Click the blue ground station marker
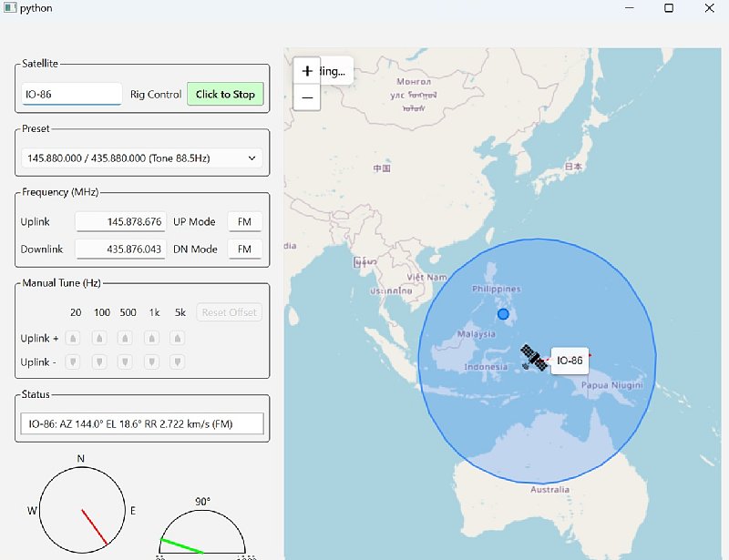The height and width of the screenshot is (560, 729). tap(503, 314)
